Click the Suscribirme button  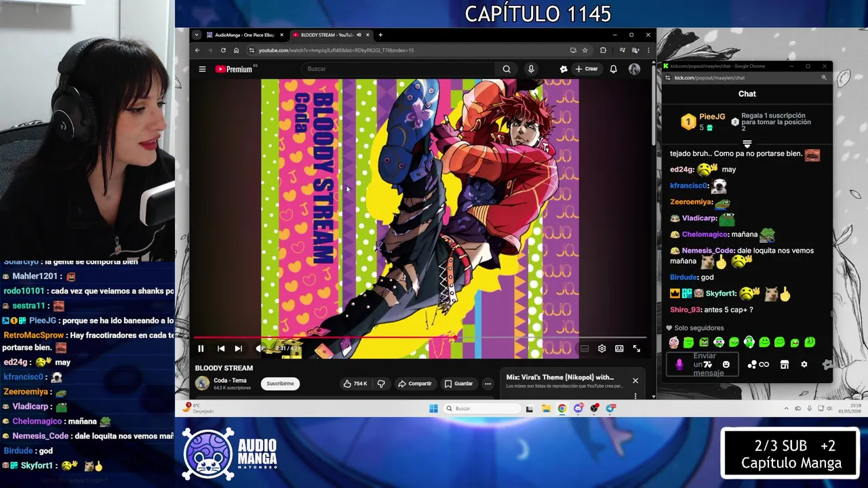280,384
